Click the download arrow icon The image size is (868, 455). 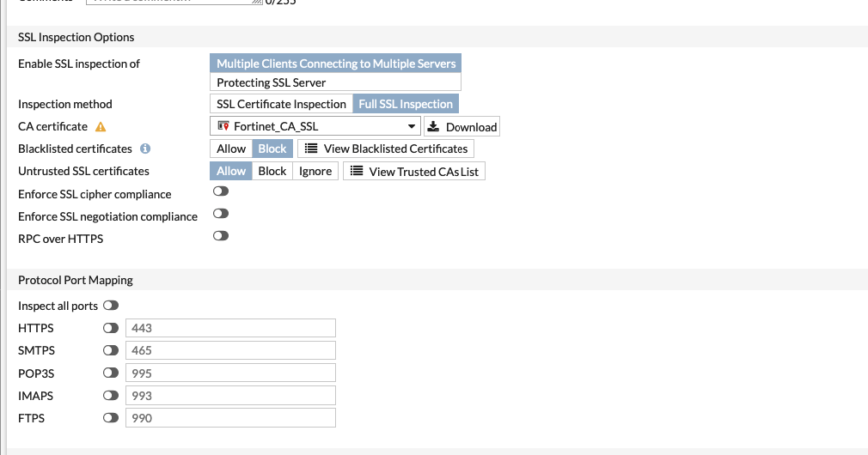coord(433,126)
